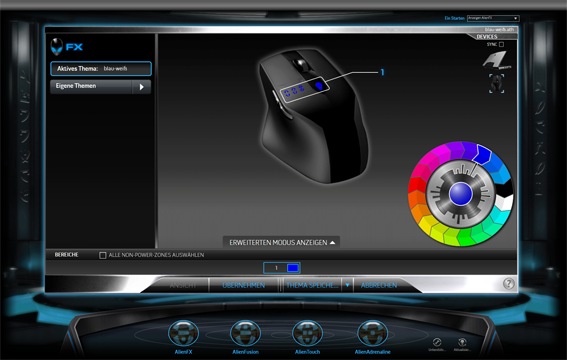Click the Thema speichern button
This screenshot has height=360, width=567.
pyautogui.click(x=312, y=285)
